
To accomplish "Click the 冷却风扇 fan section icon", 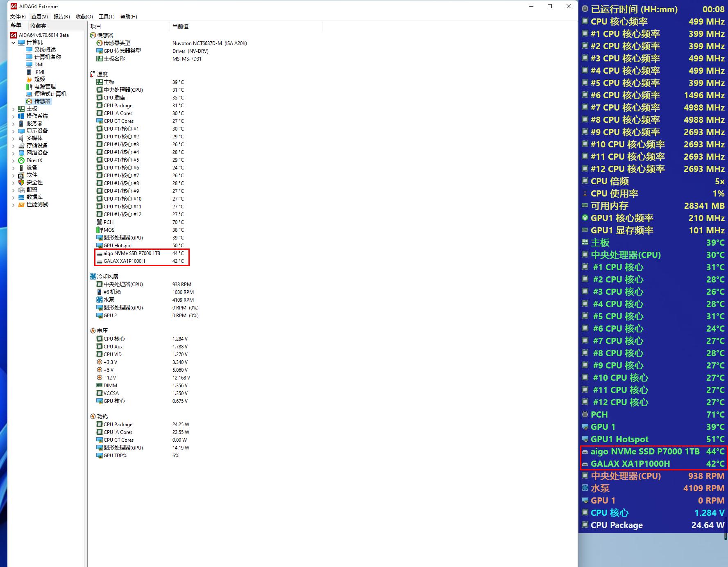I will [93, 276].
